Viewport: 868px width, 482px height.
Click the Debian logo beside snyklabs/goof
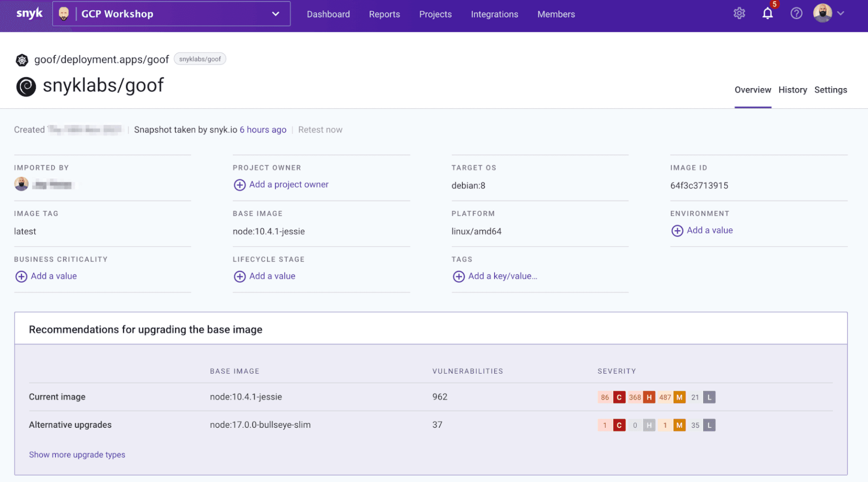tap(26, 87)
